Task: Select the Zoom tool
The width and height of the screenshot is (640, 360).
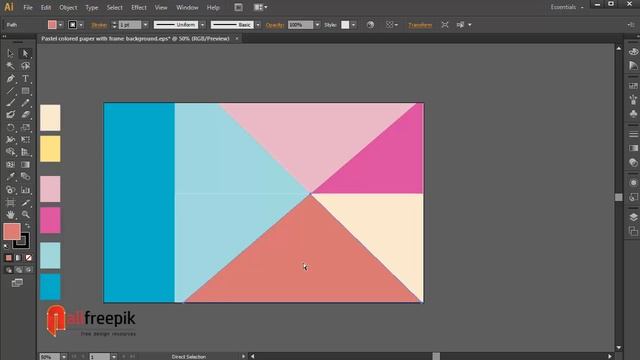Action: click(x=25, y=215)
